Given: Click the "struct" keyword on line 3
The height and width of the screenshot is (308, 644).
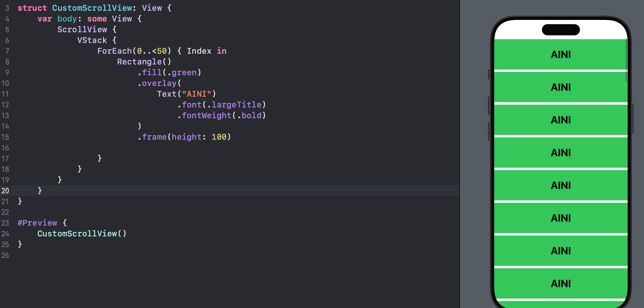Looking at the screenshot, I should pos(32,8).
